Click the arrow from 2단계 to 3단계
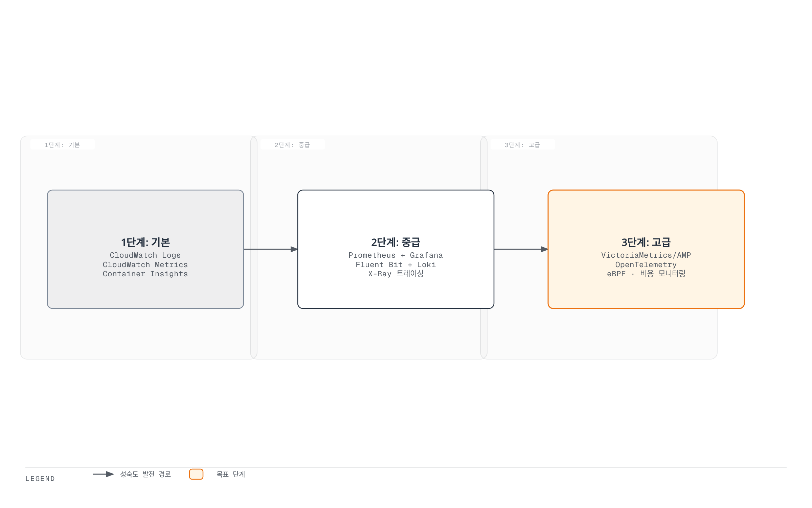The width and height of the screenshot is (812, 508). 521,249
